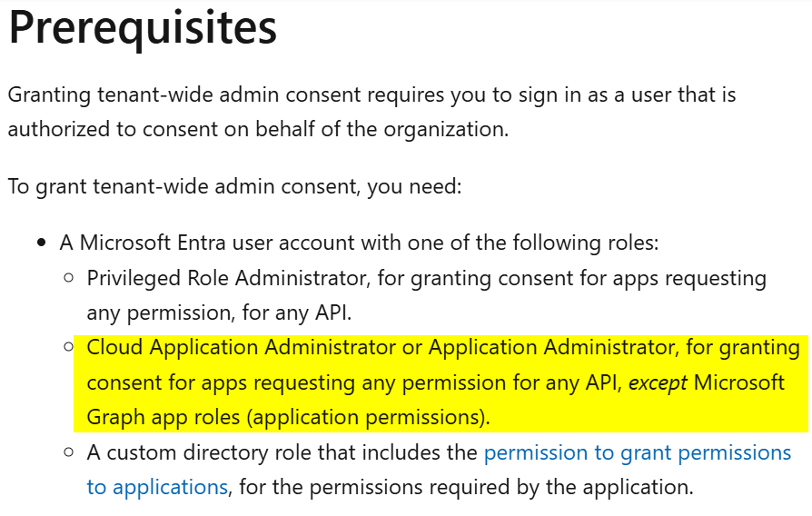Click the Prerequisites heading
The image size is (812, 516).
tap(143, 28)
